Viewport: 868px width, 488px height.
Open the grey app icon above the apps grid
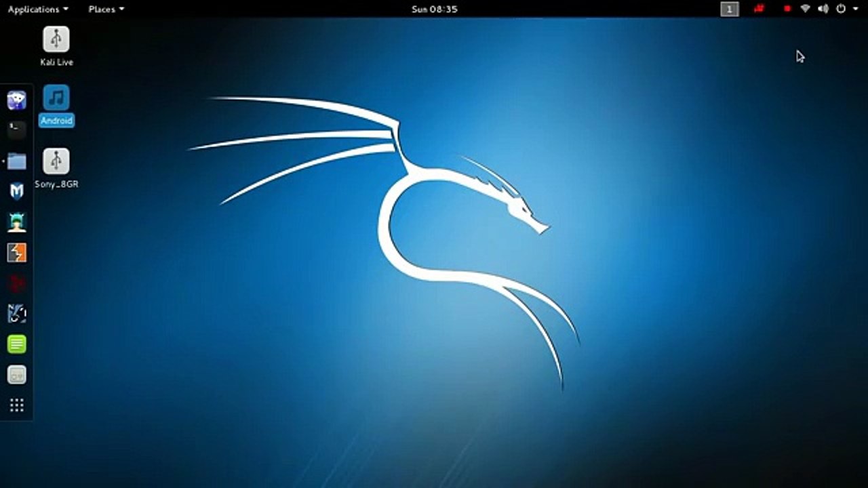17,375
